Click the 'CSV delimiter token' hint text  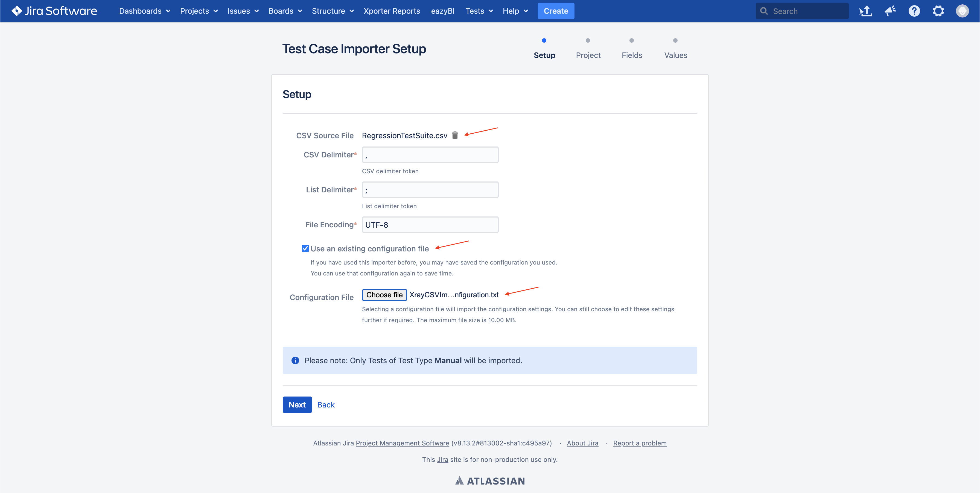pyautogui.click(x=390, y=171)
